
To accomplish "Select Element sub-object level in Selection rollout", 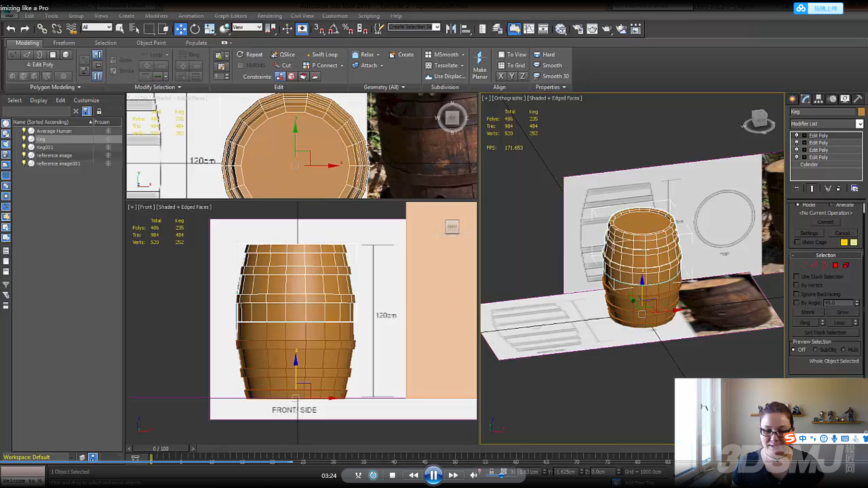I will [x=846, y=265].
